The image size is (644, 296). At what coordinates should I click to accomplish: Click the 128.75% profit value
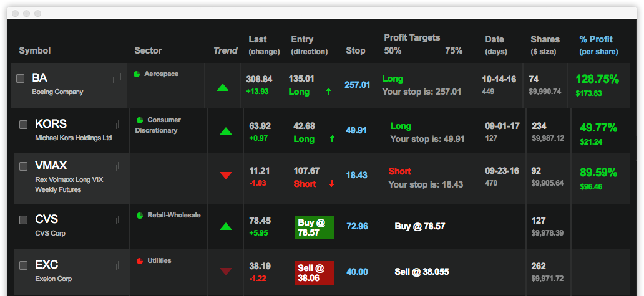pyautogui.click(x=597, y=80)
